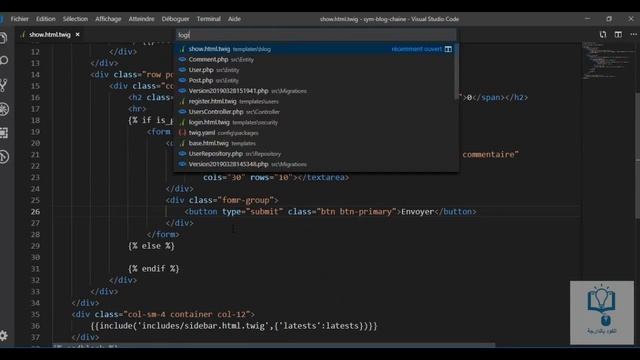Open the Déboguer menu
The height and width of the screenshot is (360, 640).
[x=175, y=19]
